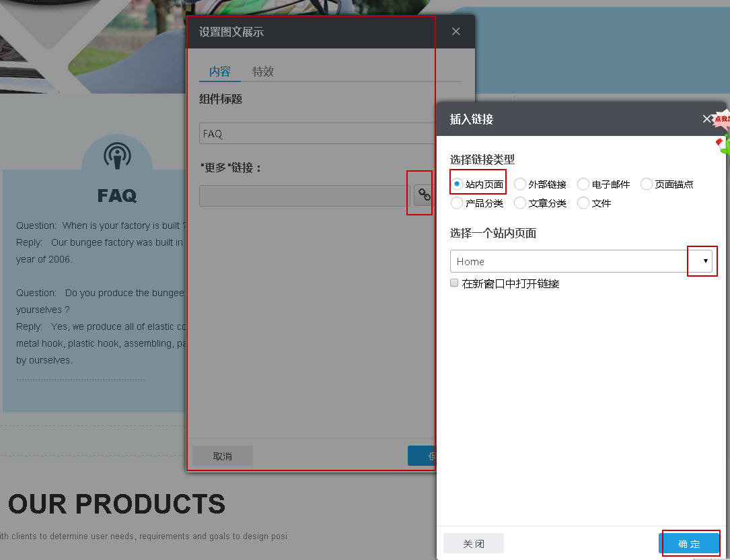Close the 插入链接 dialog with its X

706,119
